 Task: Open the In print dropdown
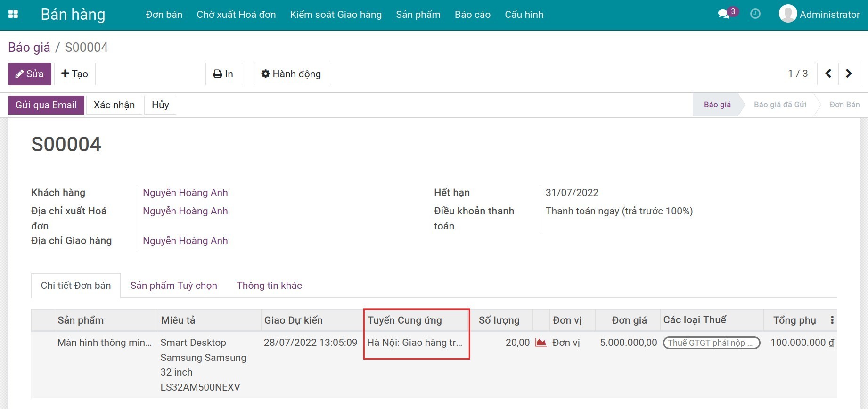[224, 74]
